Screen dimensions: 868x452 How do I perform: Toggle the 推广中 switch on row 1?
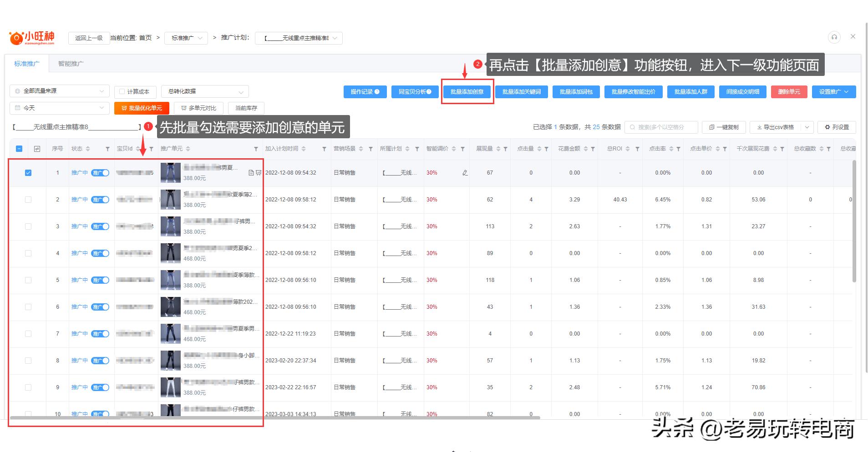[x=101, y=172]
